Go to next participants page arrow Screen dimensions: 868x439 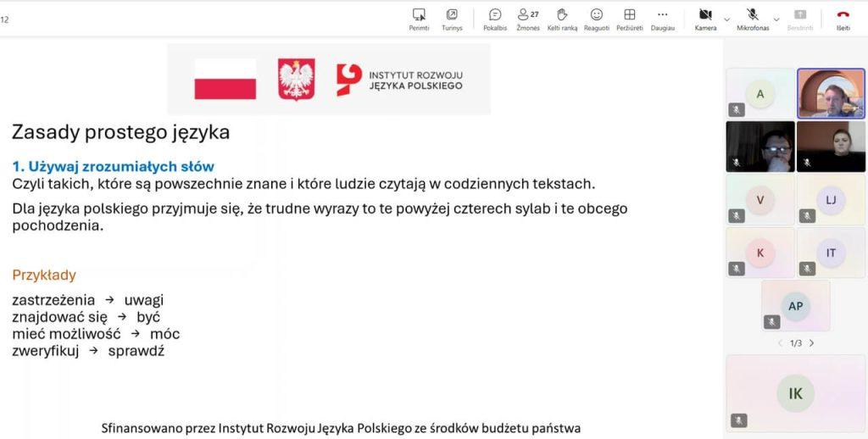[x=811, y=343]
